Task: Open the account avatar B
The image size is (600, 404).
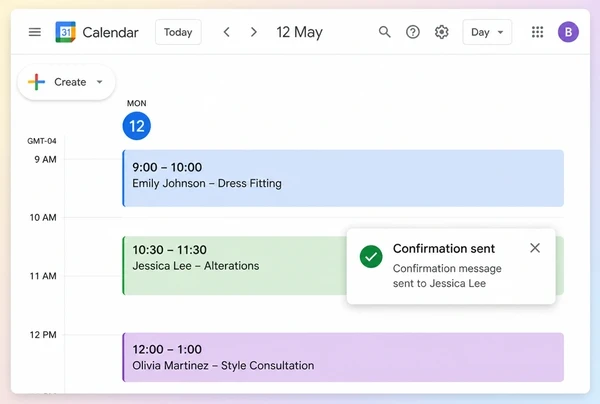Action: 568,32
